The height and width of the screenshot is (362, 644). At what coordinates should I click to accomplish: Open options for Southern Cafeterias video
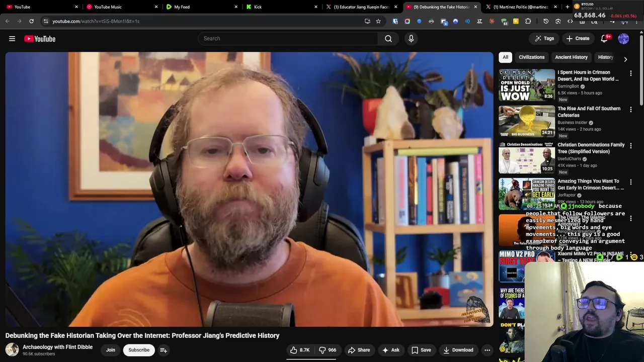click(630, 110)
